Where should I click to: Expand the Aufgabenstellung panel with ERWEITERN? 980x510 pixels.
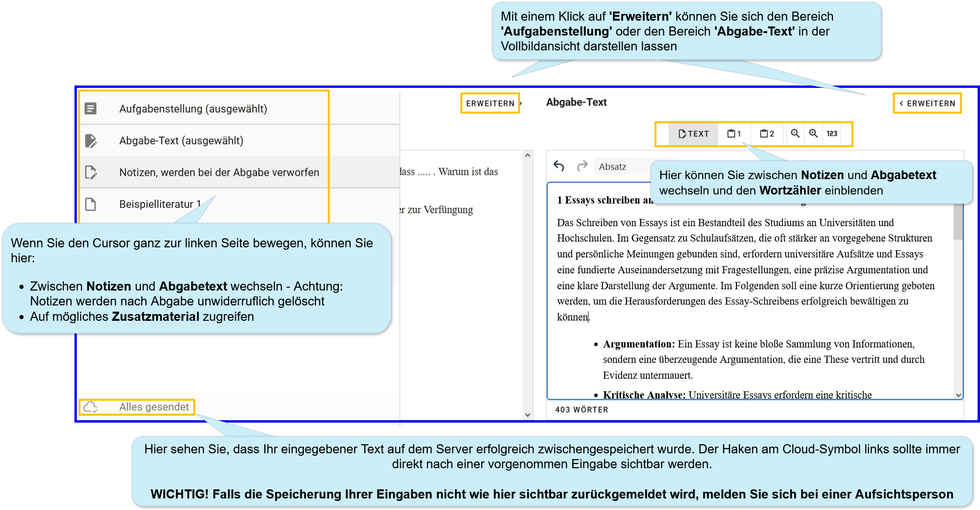490,103
